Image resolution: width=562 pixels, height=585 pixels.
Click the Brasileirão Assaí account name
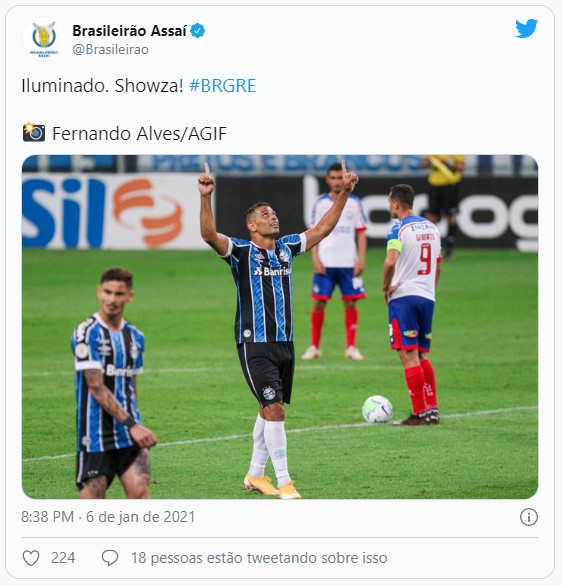pyautogui.click(x=129, y=31)
